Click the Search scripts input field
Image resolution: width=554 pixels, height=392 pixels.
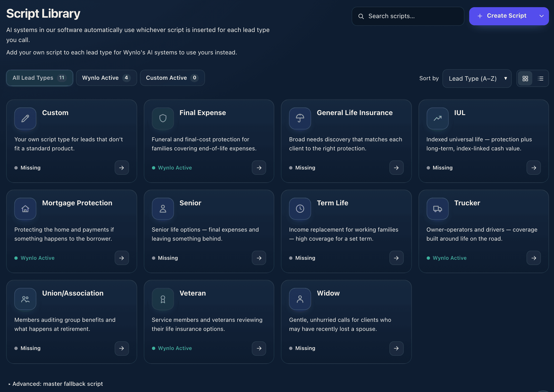408,16
